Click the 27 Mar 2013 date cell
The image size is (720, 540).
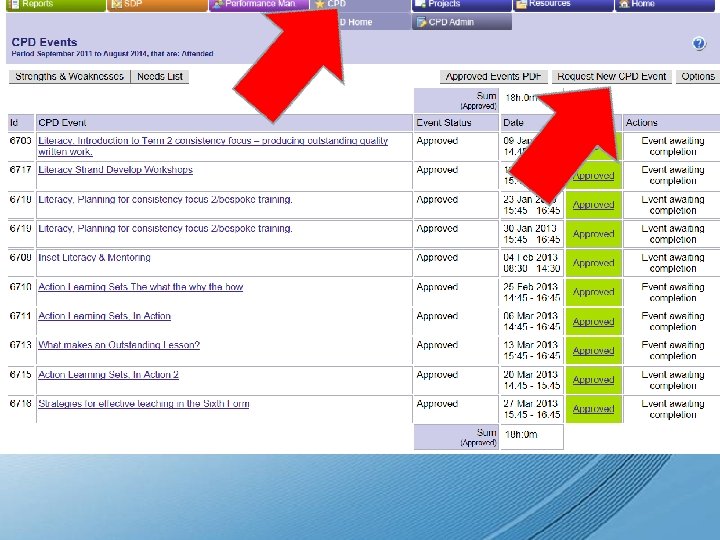(532, 409)
